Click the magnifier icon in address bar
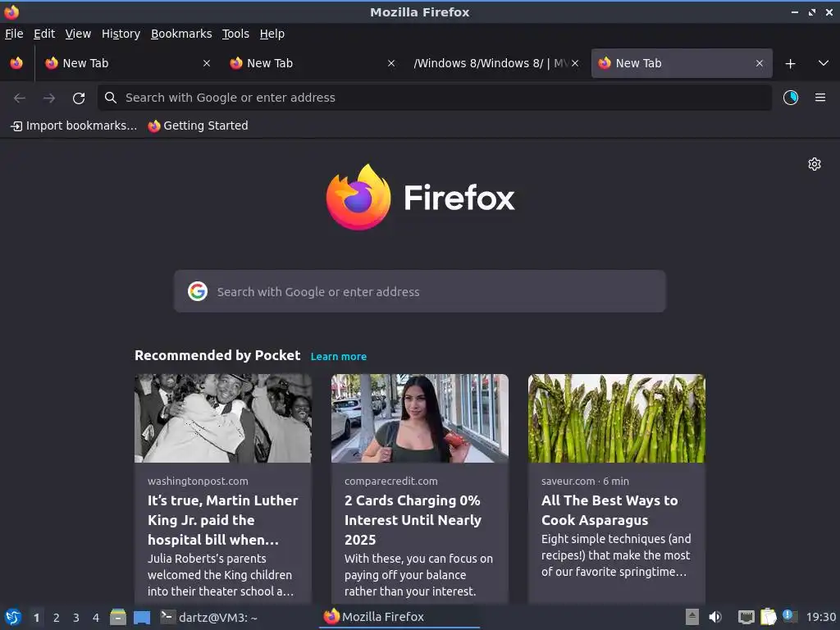Viewport: 840px width, 630px height. pyautogui.click(x=111, y=98)
